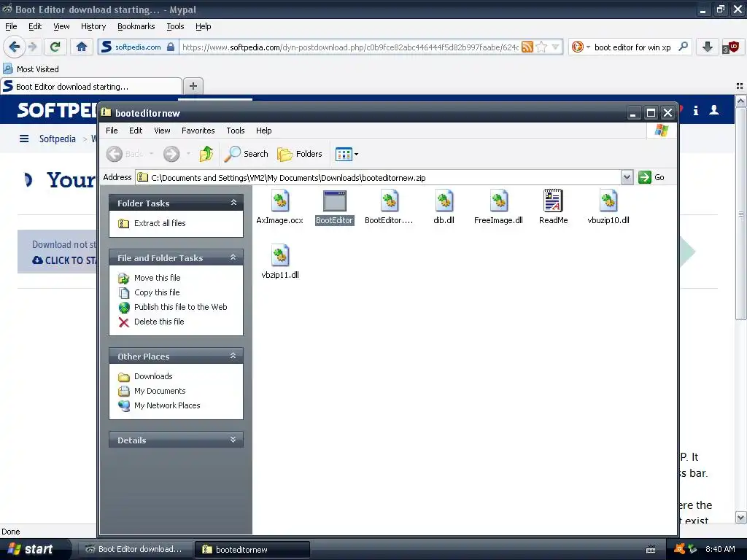Open Explorer Help menu
747x560 pixels.
(x=263, y=131)
